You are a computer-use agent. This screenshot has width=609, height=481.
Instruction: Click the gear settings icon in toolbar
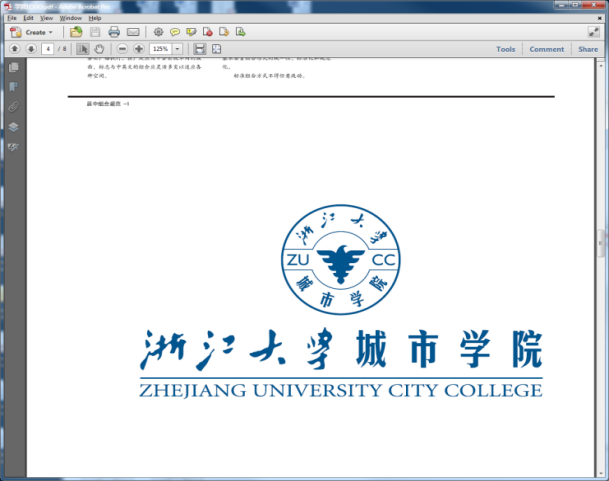(158, 32)
